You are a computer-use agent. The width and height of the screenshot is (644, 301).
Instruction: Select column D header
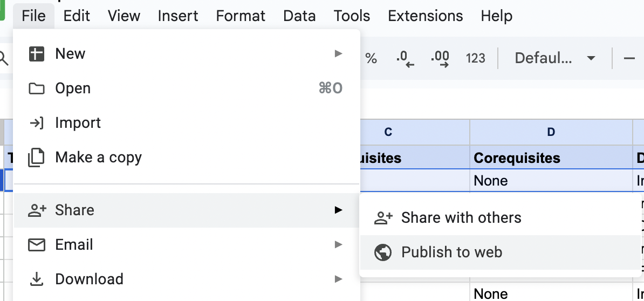[x=551, y=132]
